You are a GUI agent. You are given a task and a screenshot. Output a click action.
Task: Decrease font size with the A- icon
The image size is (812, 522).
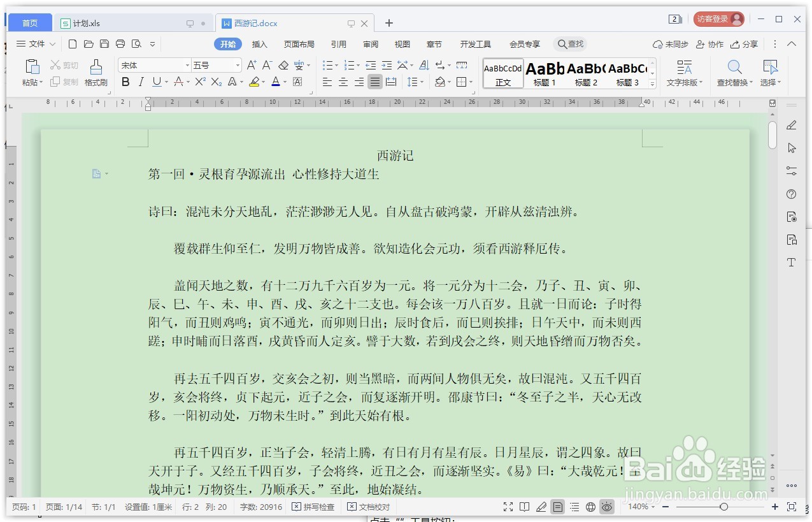click(x=267, y=65)
